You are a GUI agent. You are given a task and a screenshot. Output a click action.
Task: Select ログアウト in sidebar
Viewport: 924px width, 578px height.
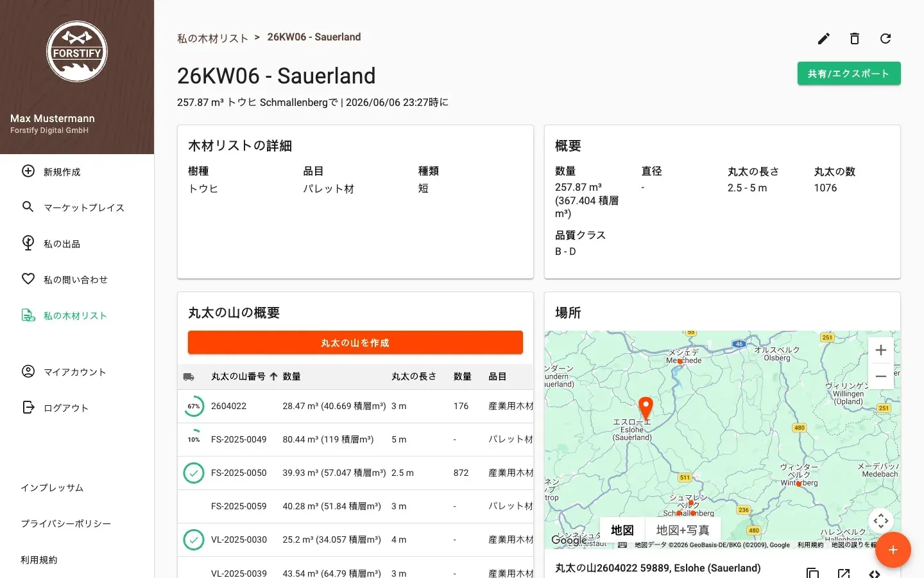[x=77, y=408]
